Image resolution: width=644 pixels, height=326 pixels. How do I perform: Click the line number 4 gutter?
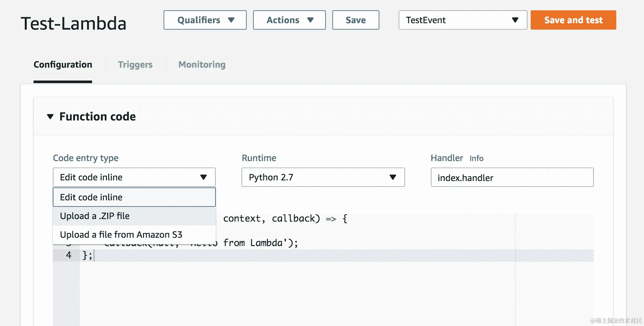coord(69,255)
